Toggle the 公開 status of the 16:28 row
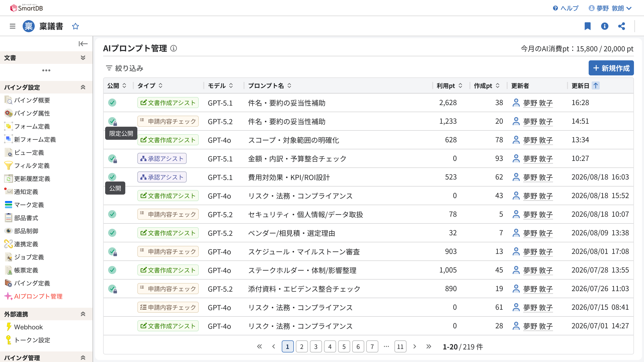 (x=112, y=103)
